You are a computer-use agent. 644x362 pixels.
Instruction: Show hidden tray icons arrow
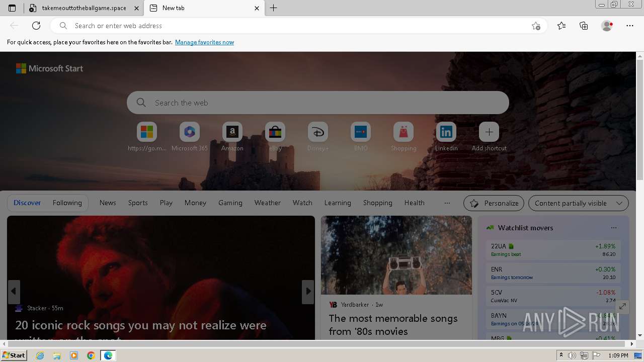(x=561, y=355)
